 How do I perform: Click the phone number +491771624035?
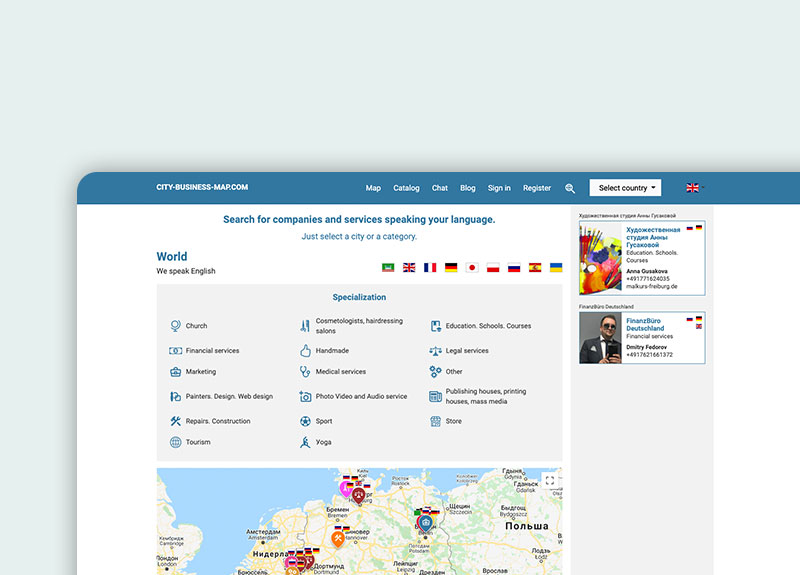[648, 279]
